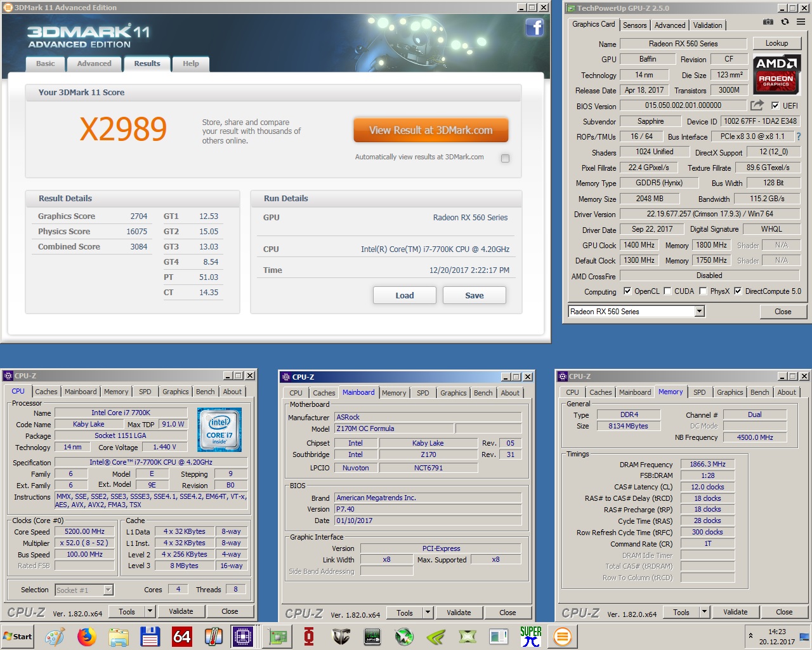
Task: Click the DirectX green X taskbar icon
Action: tap(468, 636)
